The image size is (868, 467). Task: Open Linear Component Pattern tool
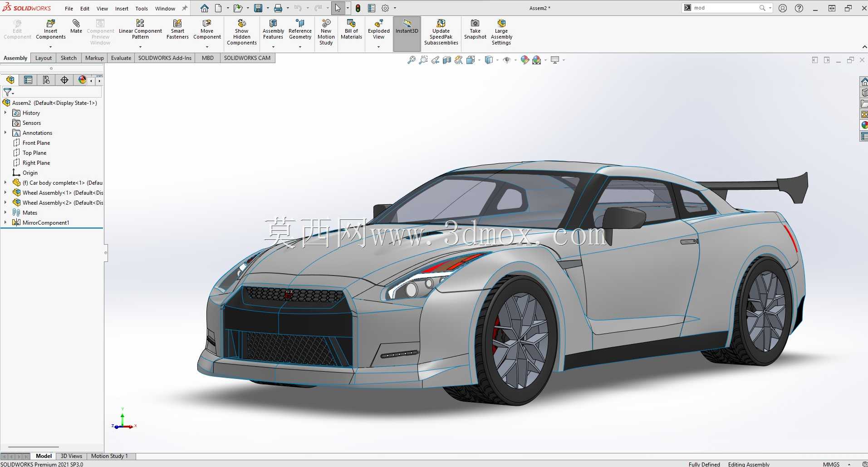click(140, 30)
